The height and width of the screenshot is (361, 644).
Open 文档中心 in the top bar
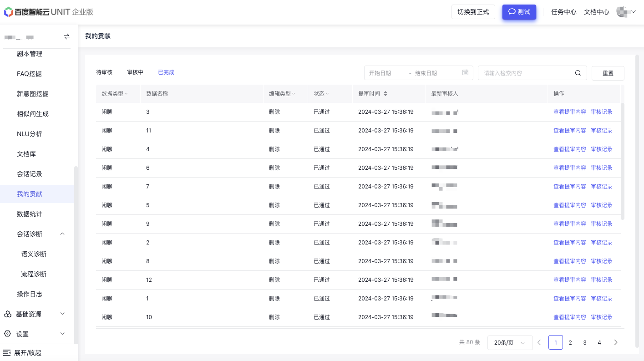(597, 12)
